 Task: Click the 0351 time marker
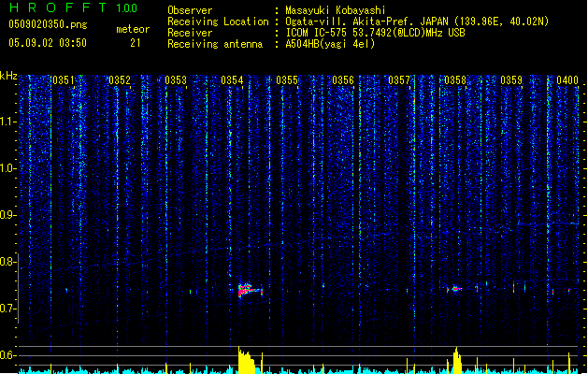tap(64, 80)
